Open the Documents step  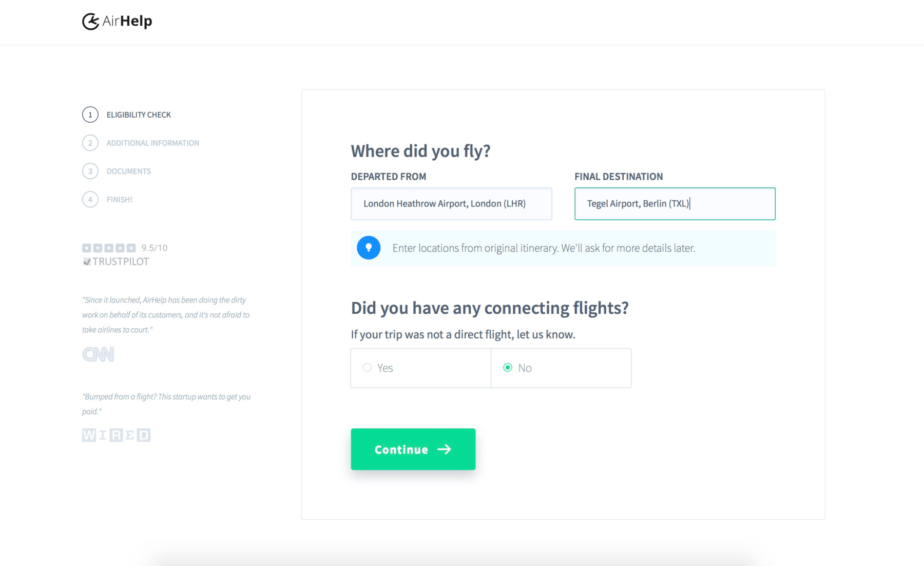point(128,171)
